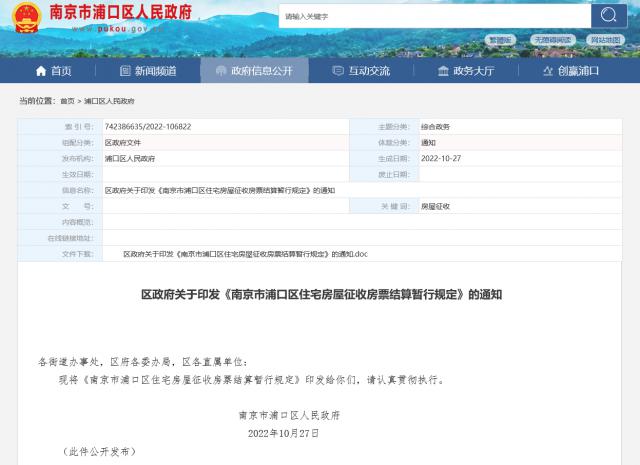Click the icon beside 政府信息公开
The width and height of the screenshot is (640, 465).
[x=220, y=71]
